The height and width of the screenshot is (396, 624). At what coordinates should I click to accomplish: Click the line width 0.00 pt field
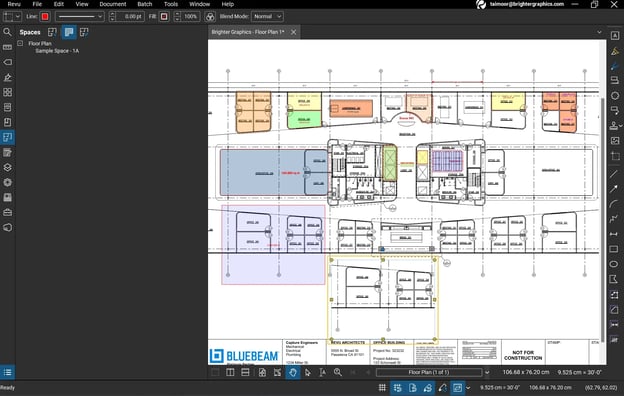point(130,17)
